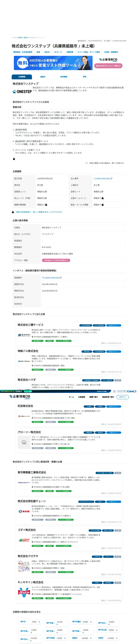This screenshot has width=138, height=644.
Task: Open the 株式会社ハマダ company title
Action: (27, 380)
